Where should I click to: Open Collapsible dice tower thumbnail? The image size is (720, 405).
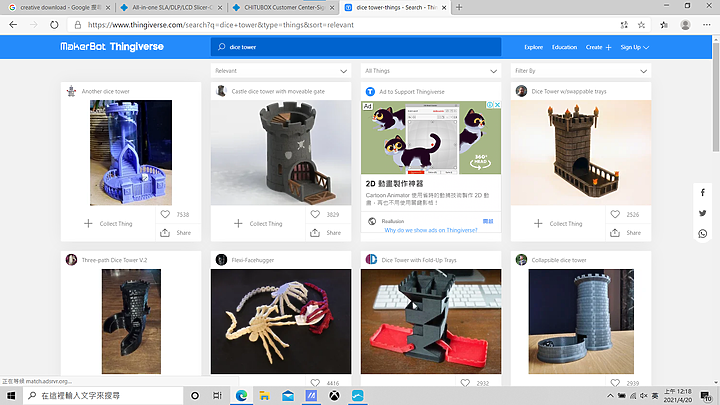coord(581,321)
